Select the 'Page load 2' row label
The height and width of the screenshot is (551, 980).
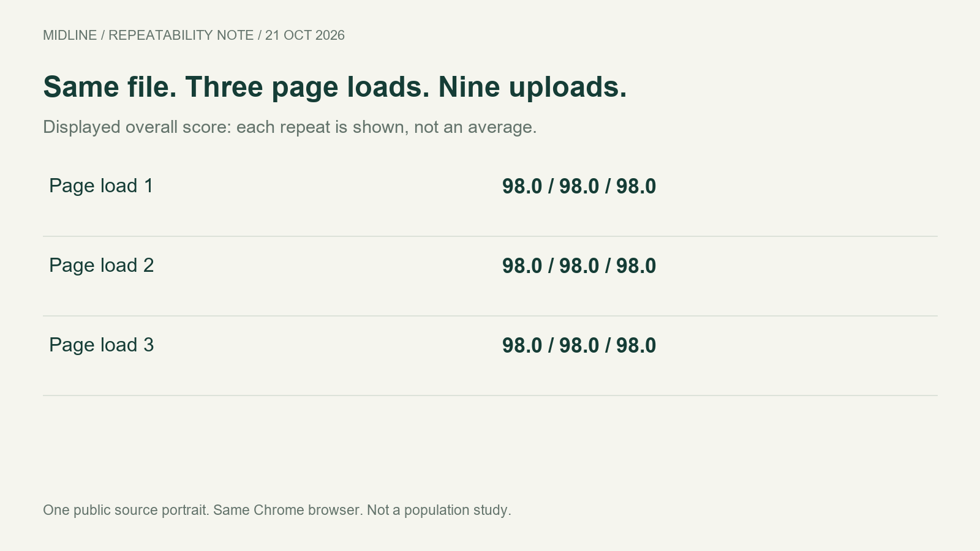click(x=101, y=265)
